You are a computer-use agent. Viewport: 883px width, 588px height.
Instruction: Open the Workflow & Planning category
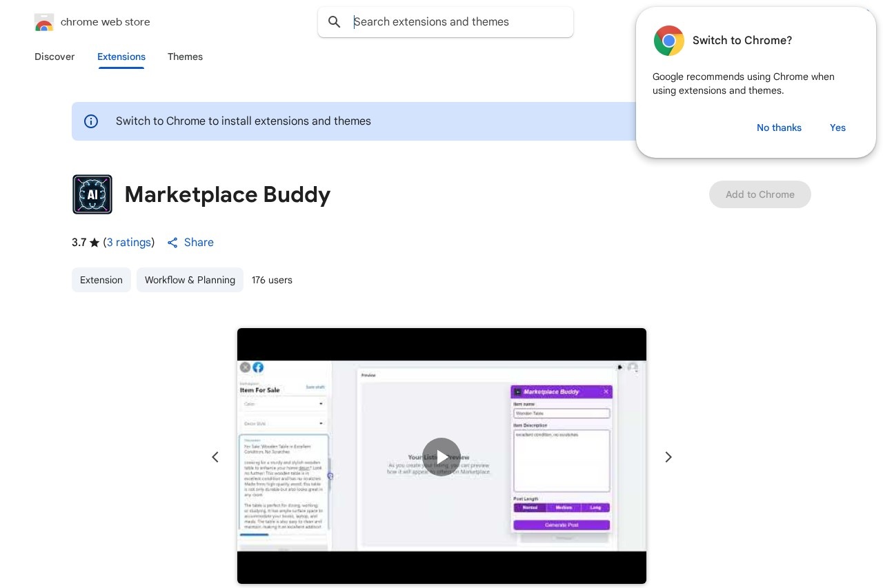pos(190,280)
